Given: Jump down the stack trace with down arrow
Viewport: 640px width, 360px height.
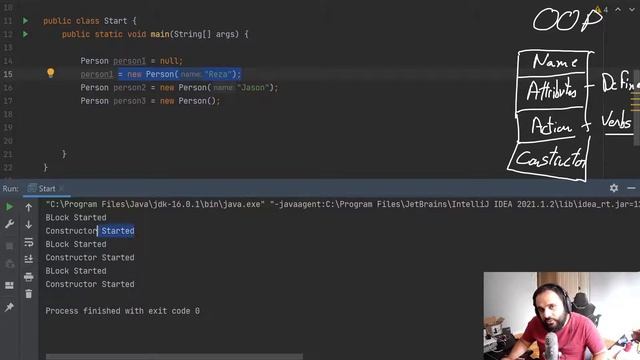Looking at the screenshot, I should tap(29, 224).
